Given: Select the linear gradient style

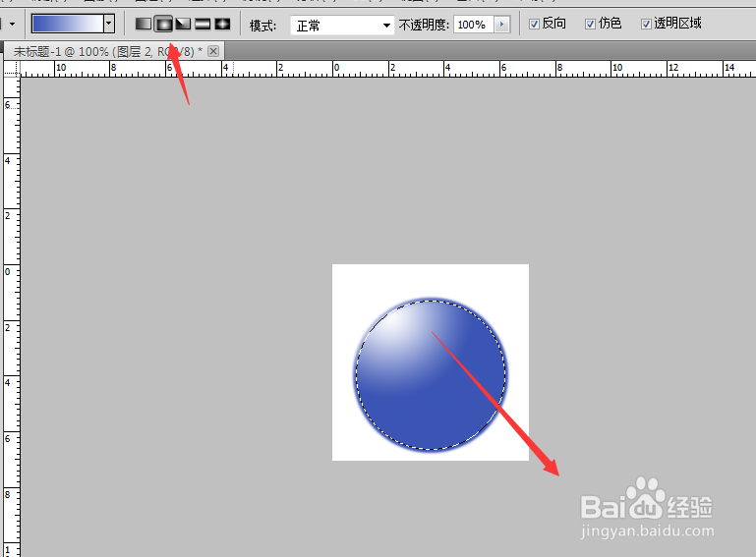Looking at the screenshot, I should point(144,24).
